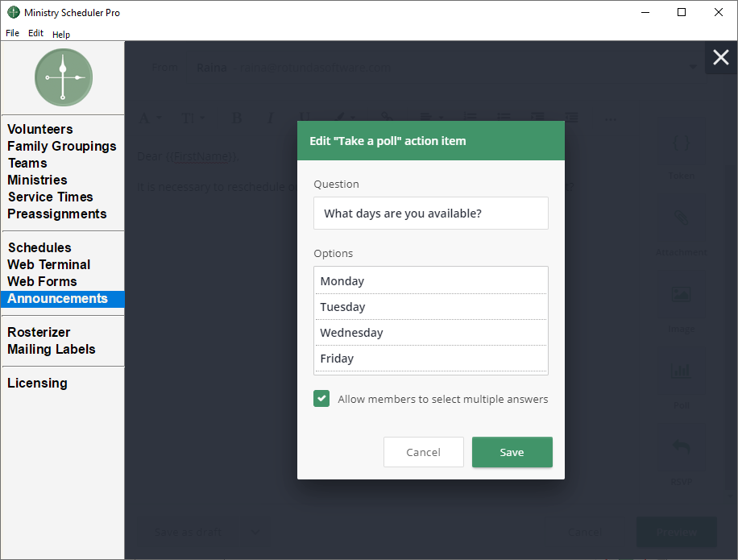Click the RSVP reply arrow icon

point(681,446)
